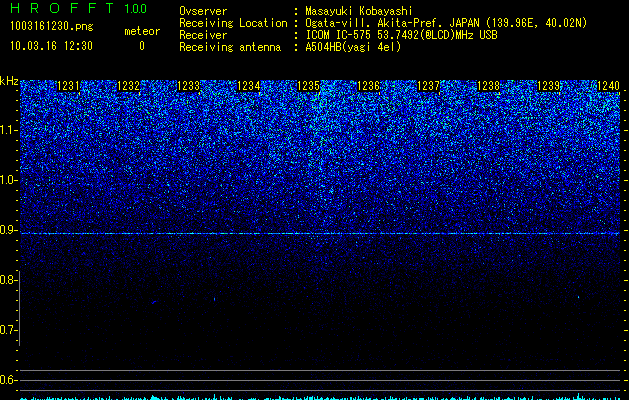This screenshot has width=629, height=400.
Task: Click the 1.1 kHz axis label
Action: point(9,130)
